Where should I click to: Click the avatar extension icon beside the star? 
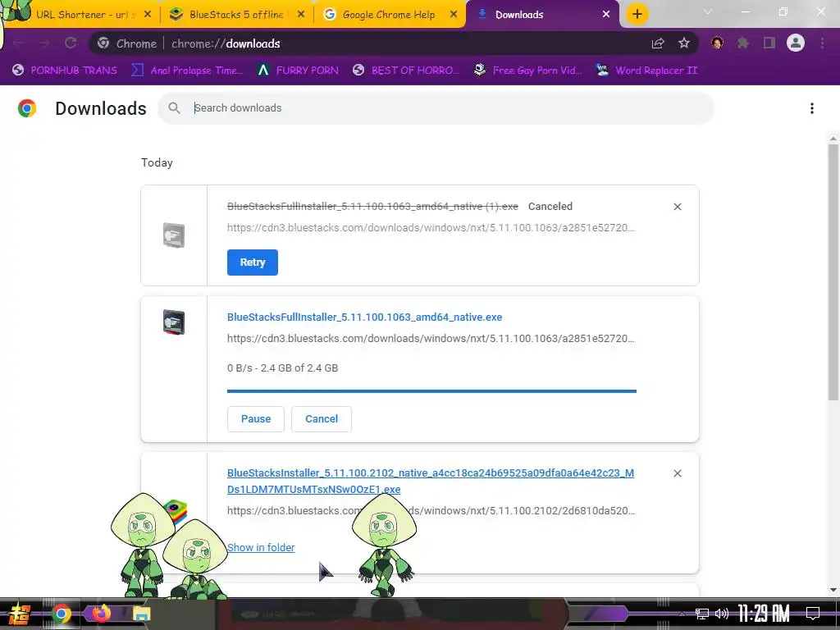(x=717, y=43)
